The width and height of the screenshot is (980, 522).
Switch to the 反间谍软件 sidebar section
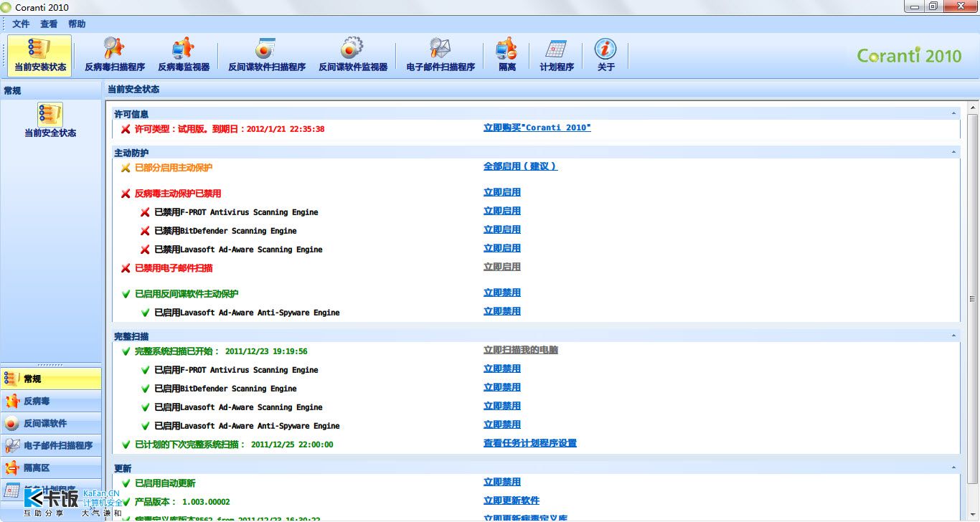coord(51,423)
